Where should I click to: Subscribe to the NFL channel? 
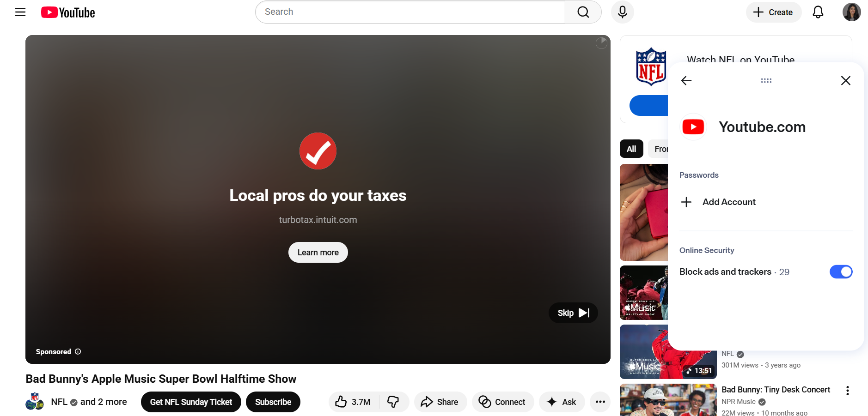[x=273, y=402]
